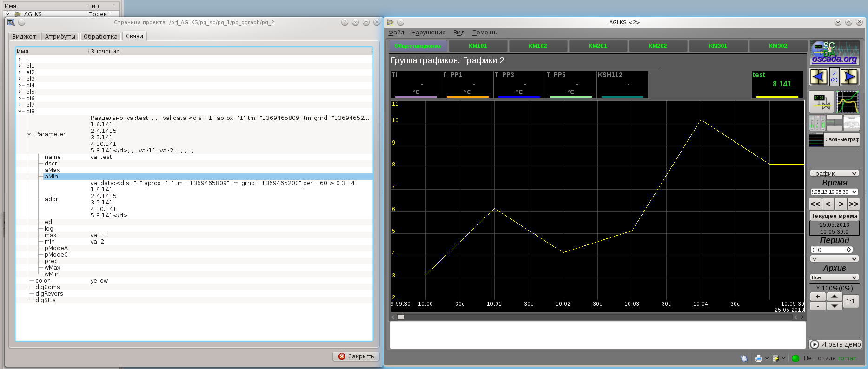Click the green alarm status indicator
The height and width of the screenshot is (369, 868).
pos(795,358)
